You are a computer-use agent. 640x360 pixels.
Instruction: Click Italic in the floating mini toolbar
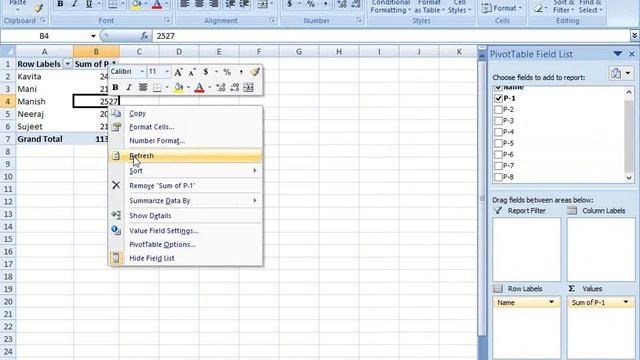(129, 87)
